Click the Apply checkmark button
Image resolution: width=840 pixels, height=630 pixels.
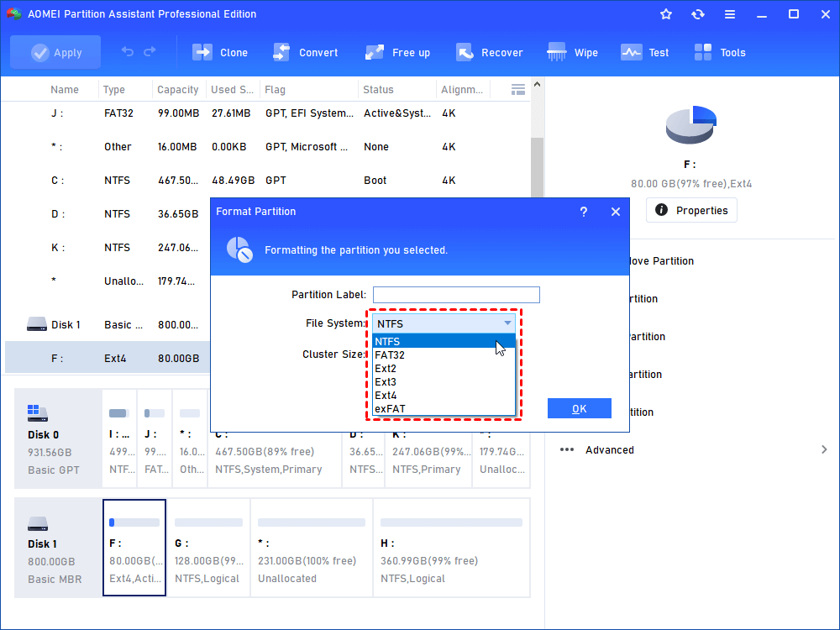tap(55, 52)
